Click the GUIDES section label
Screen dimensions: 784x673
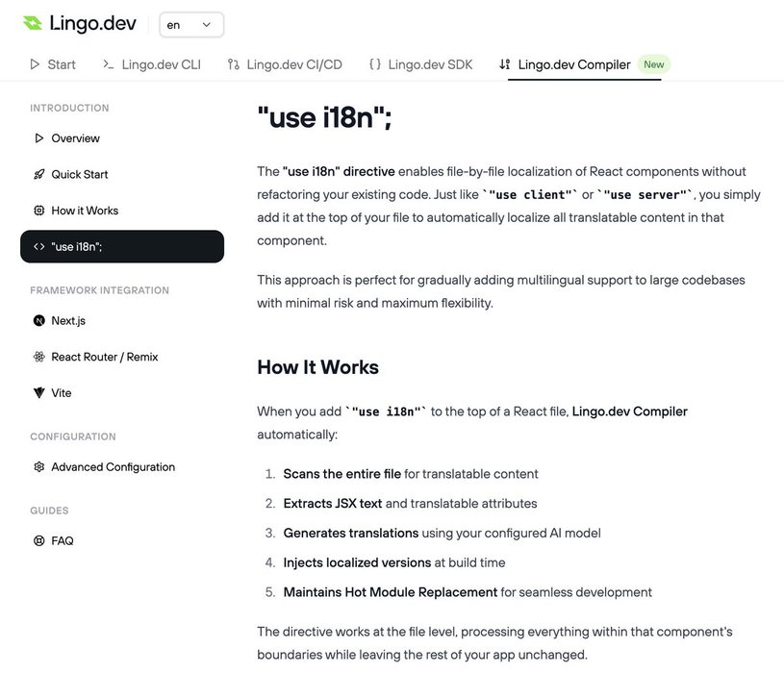pos(49,511)
